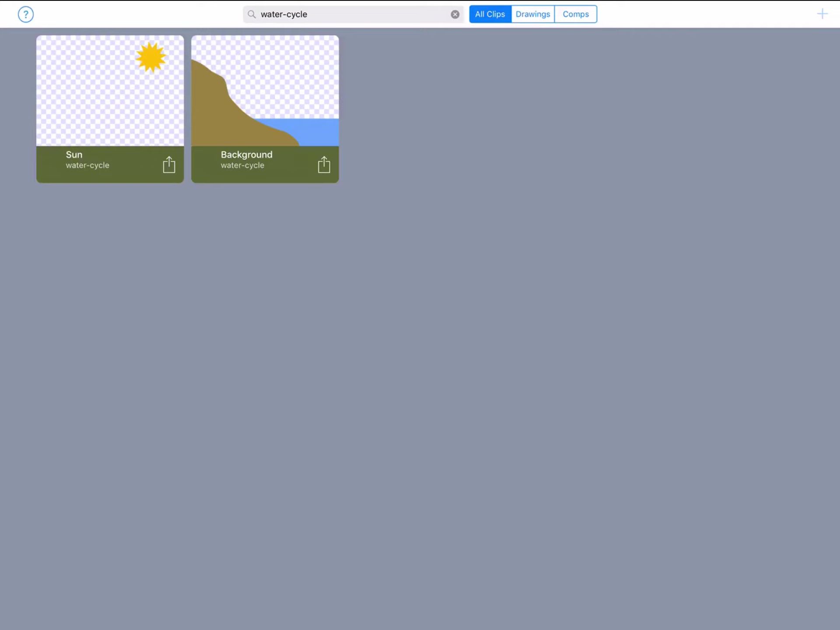Clear the water-cycle search text
The image size is (840, 630).
(455, 14)
